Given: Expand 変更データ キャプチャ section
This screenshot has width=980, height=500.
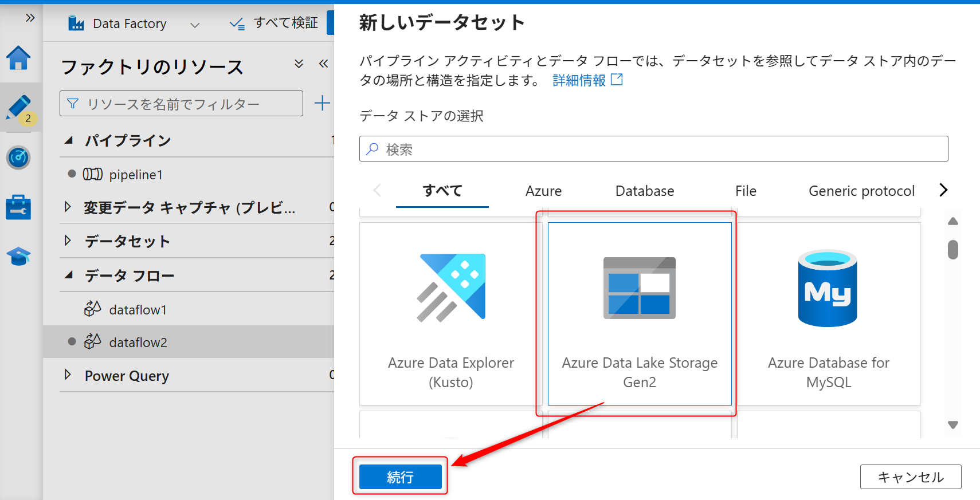Looking at the screenshot, I should coord(68,207).
